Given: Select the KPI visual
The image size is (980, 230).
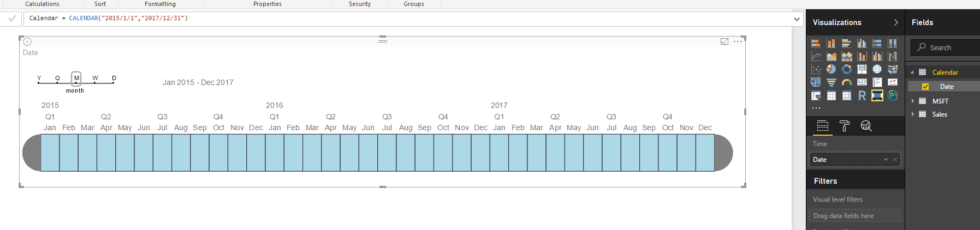Looking at the screenshot, I should click(892, 82).
